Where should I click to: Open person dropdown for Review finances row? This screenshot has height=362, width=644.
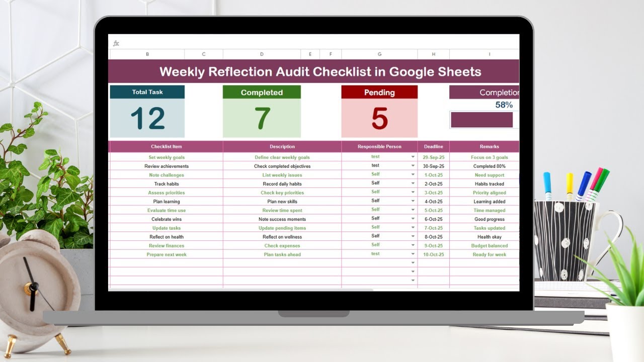point(413,245)
